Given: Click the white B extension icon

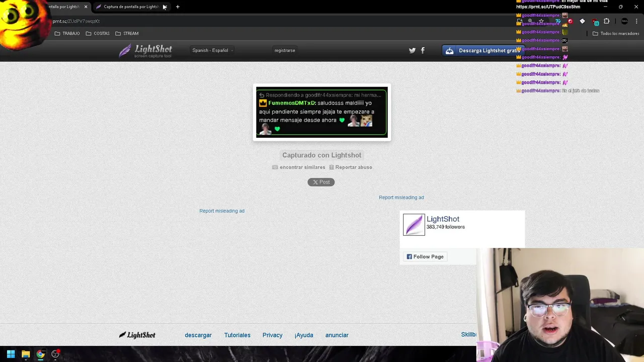Looking at the screenshot, I should tap(582, 21).
